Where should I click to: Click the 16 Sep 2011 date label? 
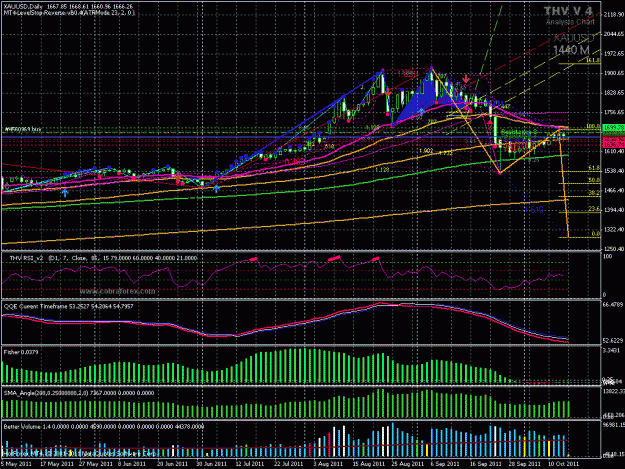coord(485,464)
